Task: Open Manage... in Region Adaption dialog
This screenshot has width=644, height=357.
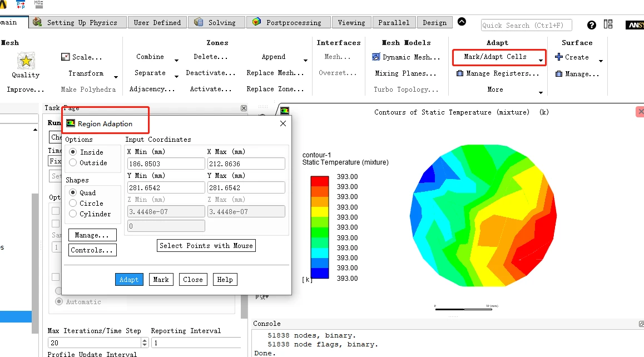Action: [92, 235]
